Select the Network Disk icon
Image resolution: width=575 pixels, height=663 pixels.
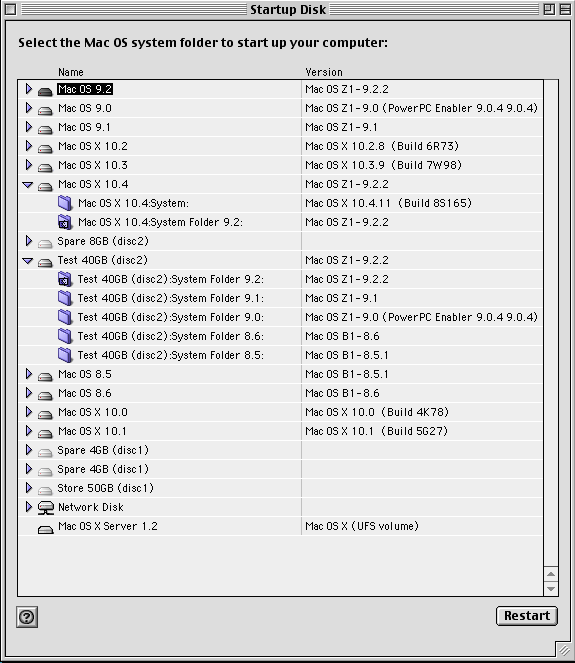46,507
